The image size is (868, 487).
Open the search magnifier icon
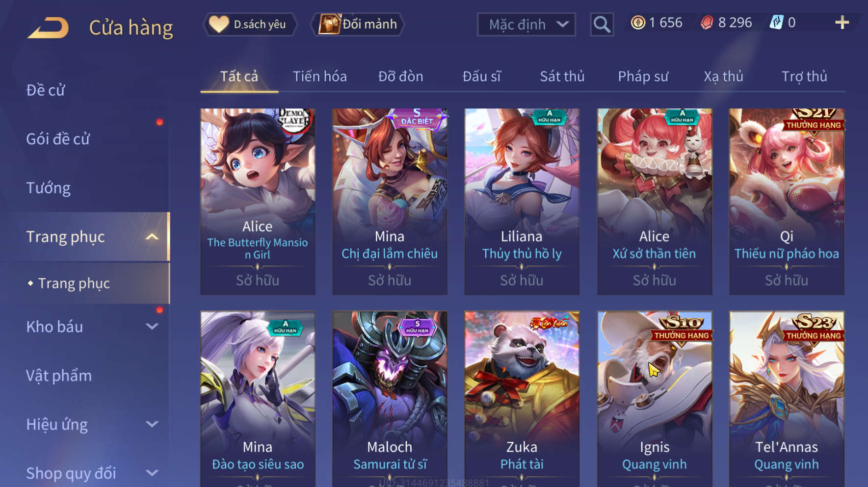click(x=602, y=24)
